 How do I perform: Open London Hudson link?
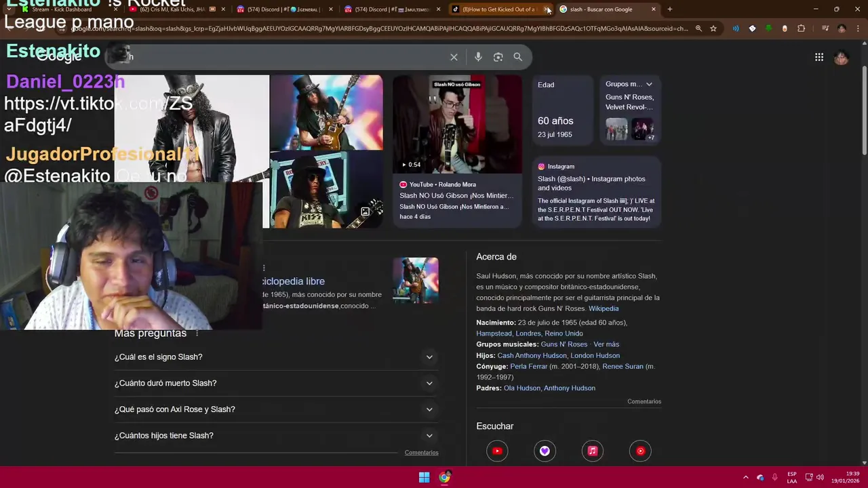pyautogui.click(x=595, y=355)
